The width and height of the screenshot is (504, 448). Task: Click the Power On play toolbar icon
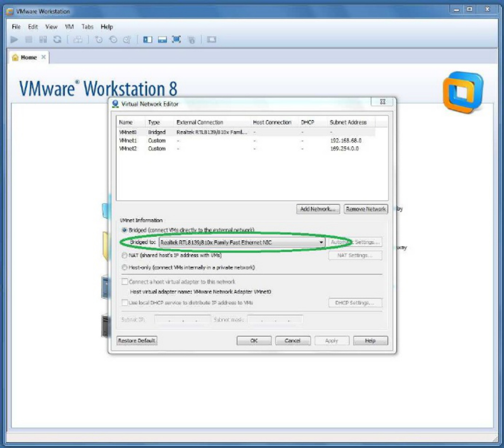pos(14,40)
